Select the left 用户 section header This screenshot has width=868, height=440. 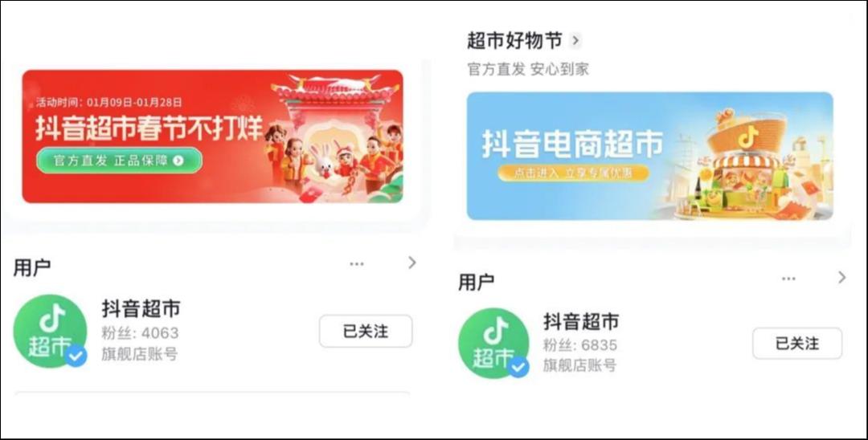pos(32,267)
